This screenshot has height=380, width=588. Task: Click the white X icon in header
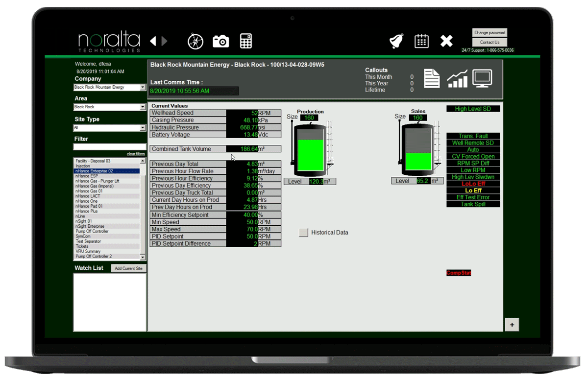tap(446, 41)
